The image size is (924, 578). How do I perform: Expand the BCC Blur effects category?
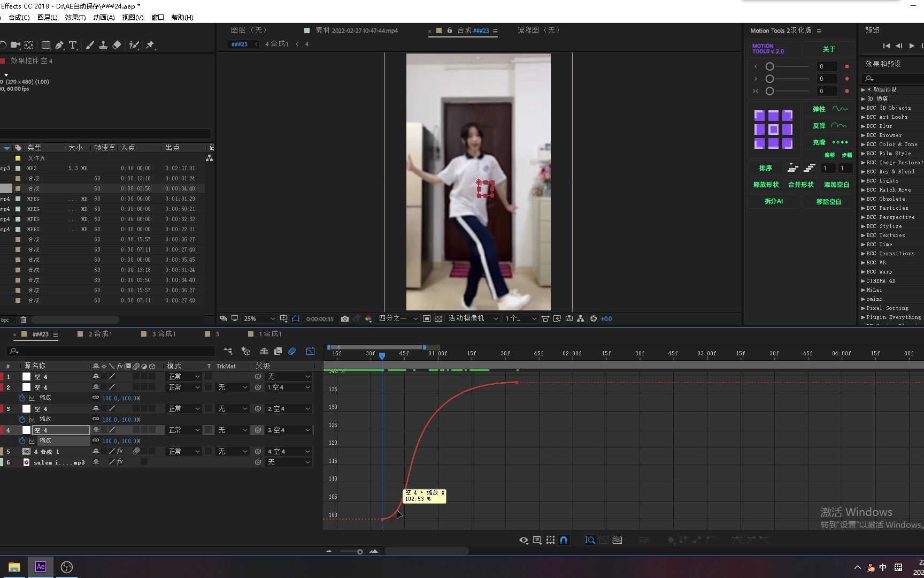(x=863, y=126)
